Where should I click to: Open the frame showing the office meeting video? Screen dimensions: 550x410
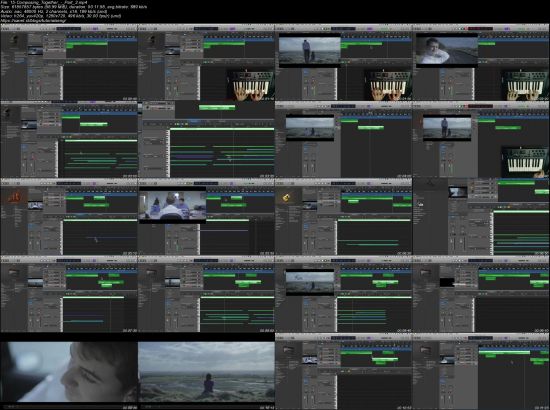pos(206,217)
